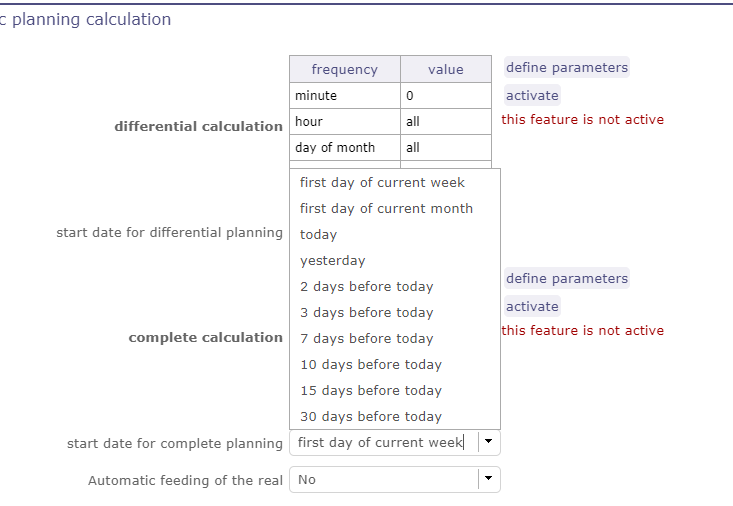Choose '2 days before today' option
Viewport: 733px width, 506px height.
[366, 287]
